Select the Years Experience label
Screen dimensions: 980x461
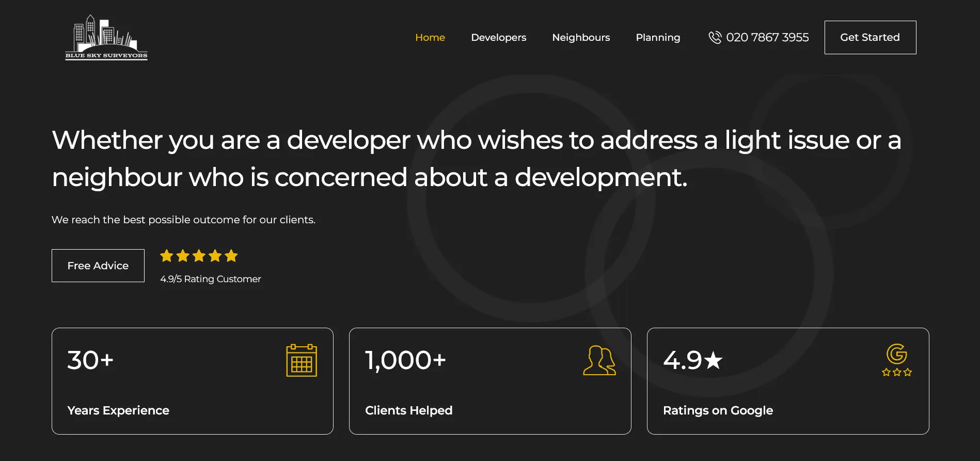pyautogui.click(x=118, y=410)
